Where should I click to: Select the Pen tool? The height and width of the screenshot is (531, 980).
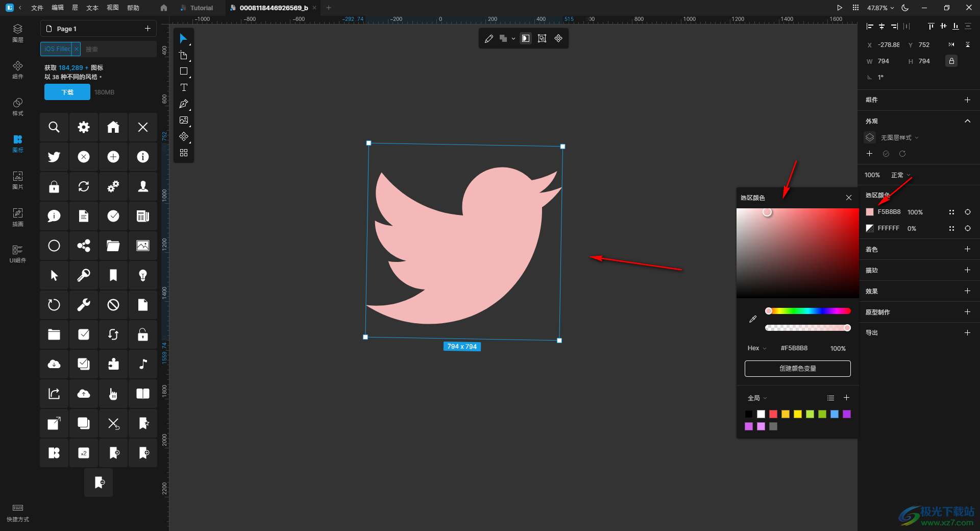click(x=183, y=104)
